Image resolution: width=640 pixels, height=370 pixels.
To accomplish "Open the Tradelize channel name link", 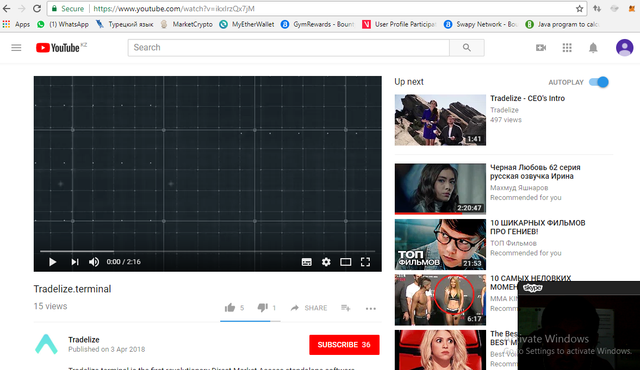I will [84, 339].
